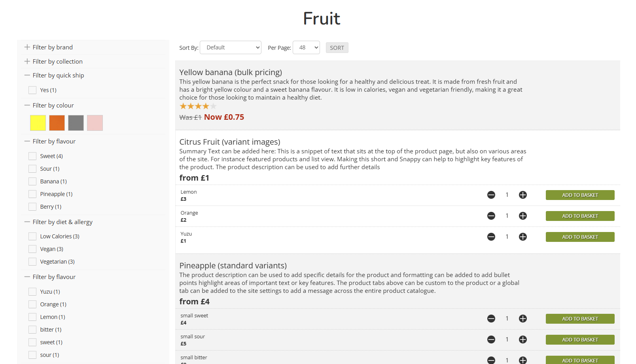Viewport: 636px width, 364px height.
Task: Add Orange variant to basket
Action: (580, 216)
